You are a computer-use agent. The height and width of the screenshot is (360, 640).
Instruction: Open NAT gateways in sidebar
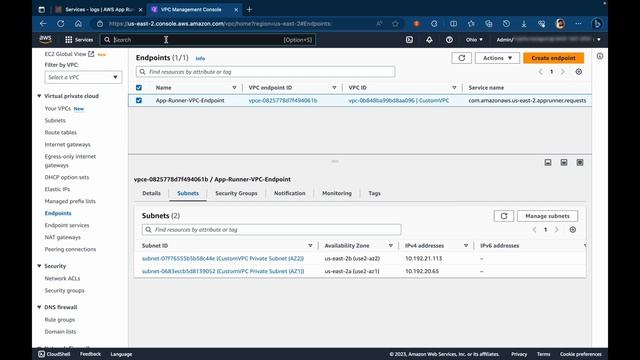pos(62,237)
